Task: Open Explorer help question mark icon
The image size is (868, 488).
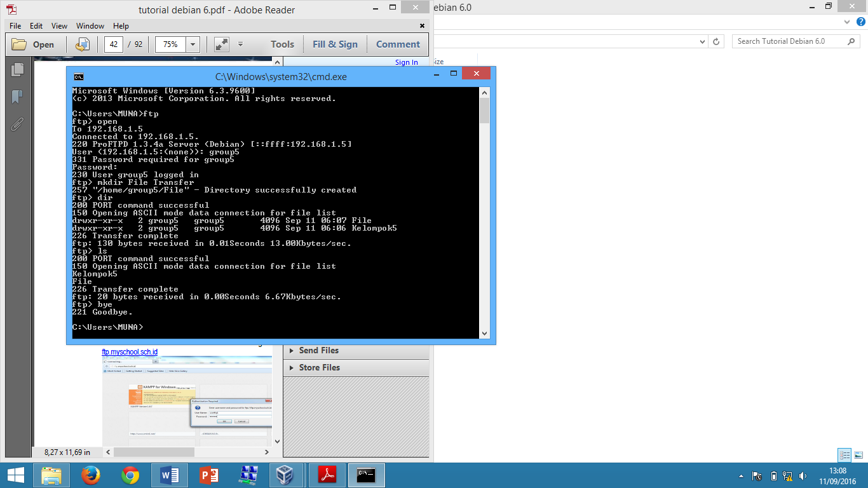Action: 861,22
